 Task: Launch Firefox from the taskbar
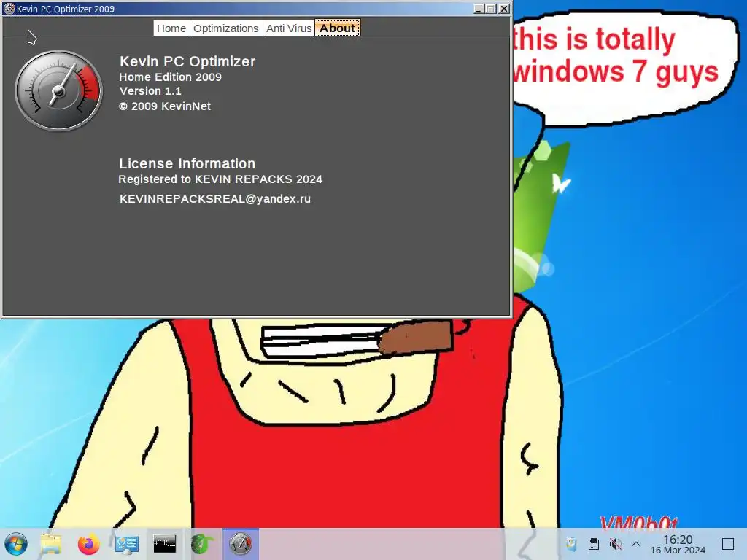point(88,544)
